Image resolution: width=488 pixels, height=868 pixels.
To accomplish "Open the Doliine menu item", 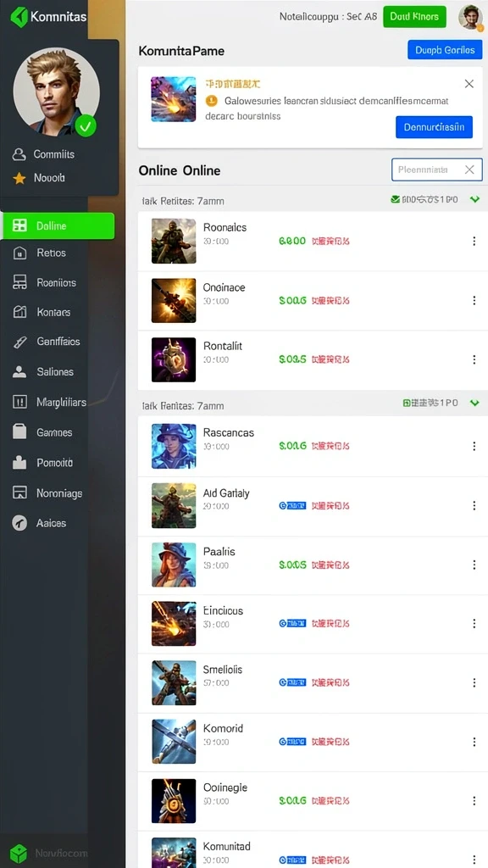I will coord(58,225).
